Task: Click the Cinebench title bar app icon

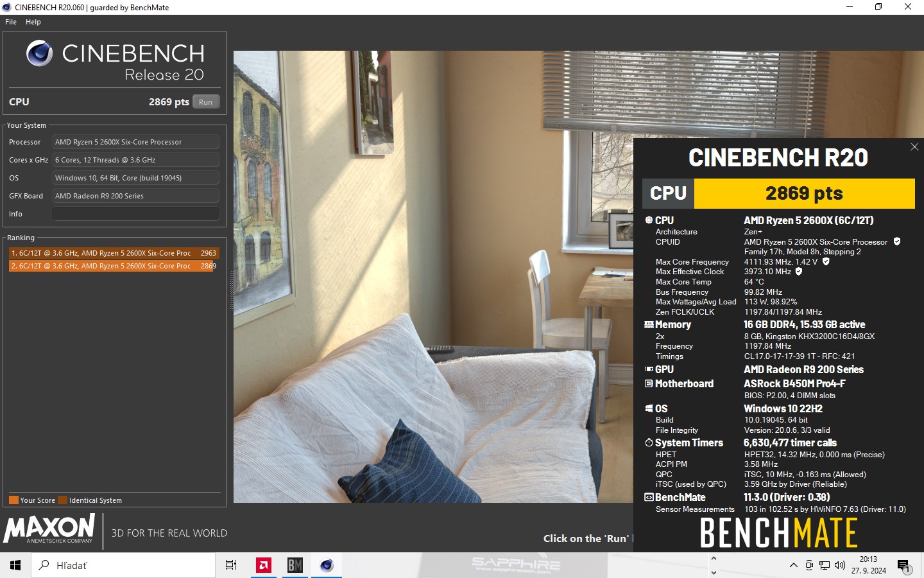Action: pyautogui.click(x=7, y=7)
